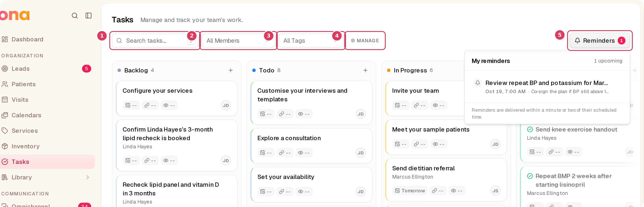Screen dimensions: 644x207
Task: Click the sidebar search magnifier icon
Action: pos(75,16)
